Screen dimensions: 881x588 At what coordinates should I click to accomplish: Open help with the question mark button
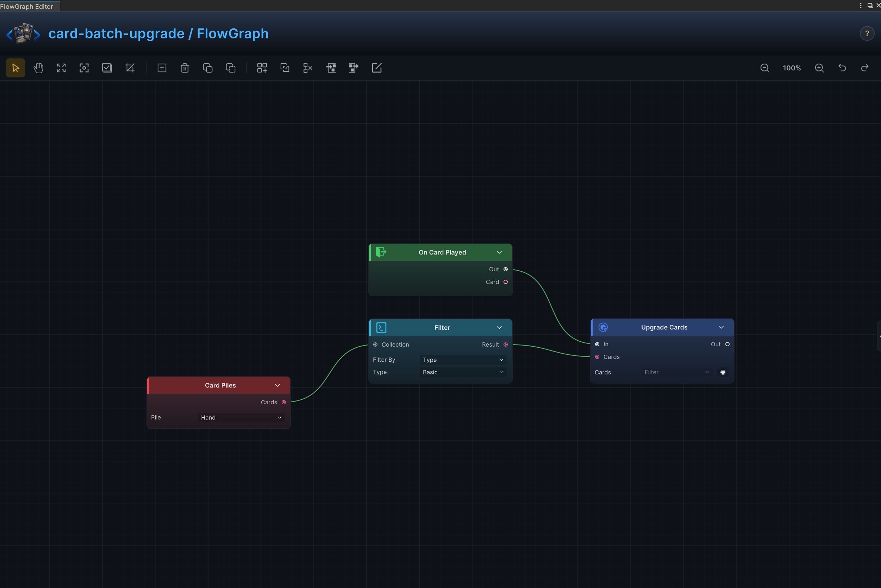pos(867,34)
